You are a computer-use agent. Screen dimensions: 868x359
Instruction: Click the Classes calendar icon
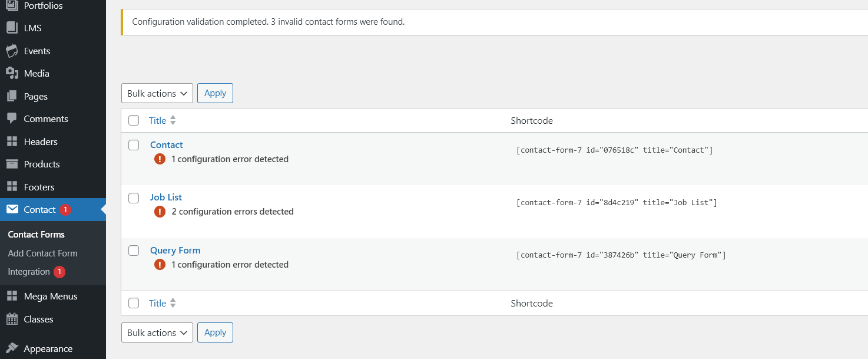pyautogui.click(x=12, y=319)
